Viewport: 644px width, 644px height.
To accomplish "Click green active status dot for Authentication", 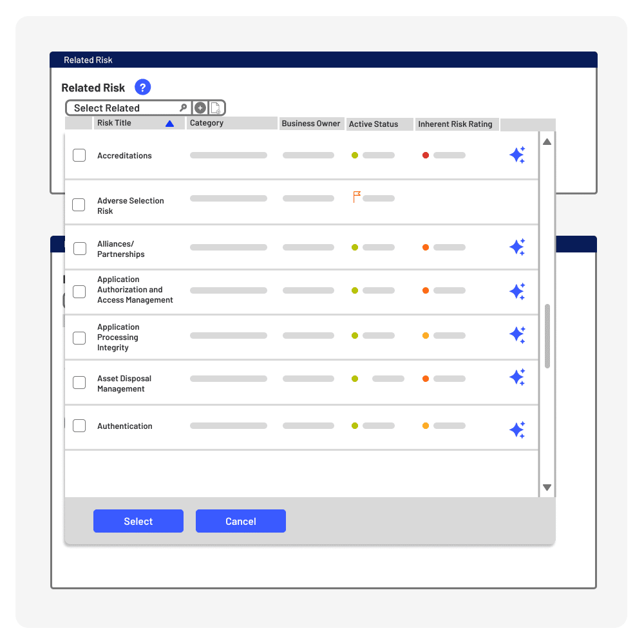I will click(x=355, y=426).
